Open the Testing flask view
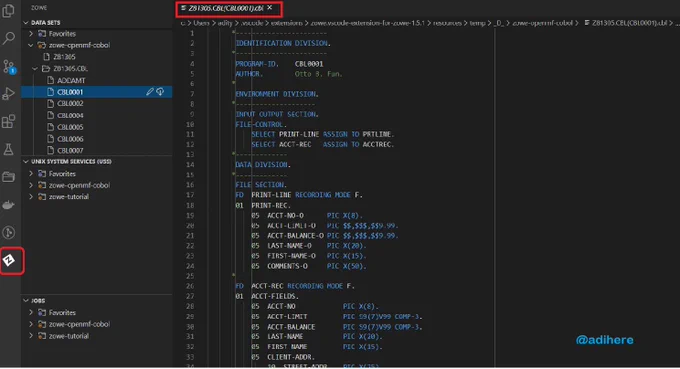Viewport: 680px width, 369px height. coord(8,149)
